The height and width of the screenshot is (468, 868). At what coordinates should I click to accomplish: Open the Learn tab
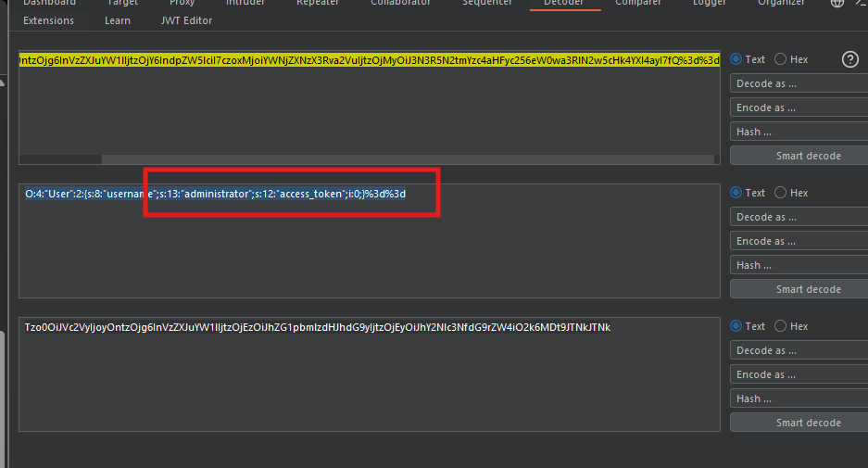[118, 20]
